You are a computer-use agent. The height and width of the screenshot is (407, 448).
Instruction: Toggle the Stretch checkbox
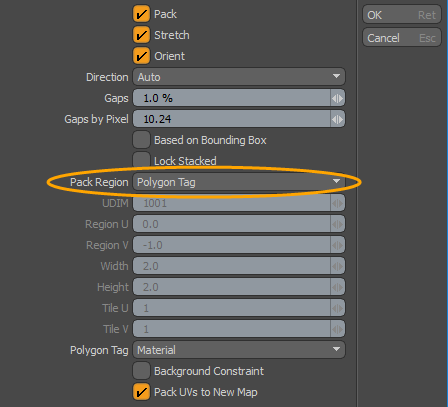click(x=141, y=35)
